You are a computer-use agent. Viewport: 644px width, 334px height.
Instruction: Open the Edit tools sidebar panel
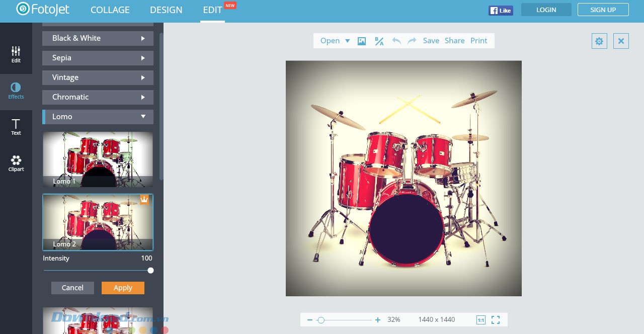(x=16, y=54)
